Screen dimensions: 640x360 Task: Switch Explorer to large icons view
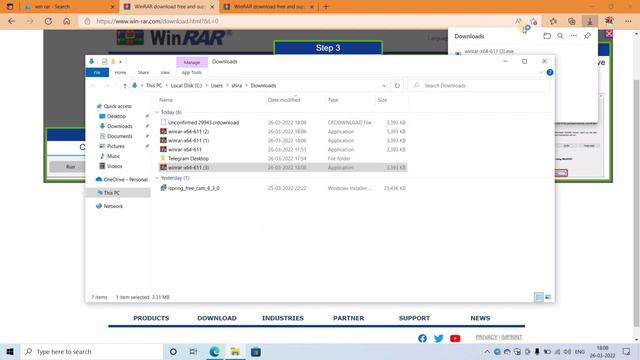click(x=548, y=297)
